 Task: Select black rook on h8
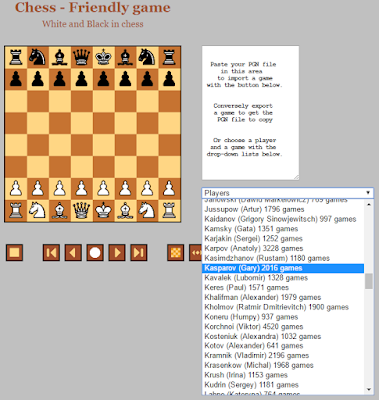170,57
